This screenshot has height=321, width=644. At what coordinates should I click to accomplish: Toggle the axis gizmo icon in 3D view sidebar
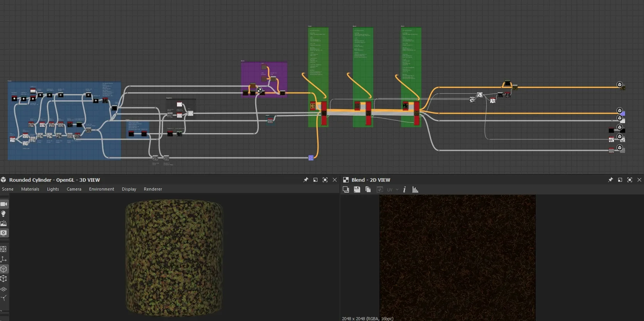tap(3, 259)
